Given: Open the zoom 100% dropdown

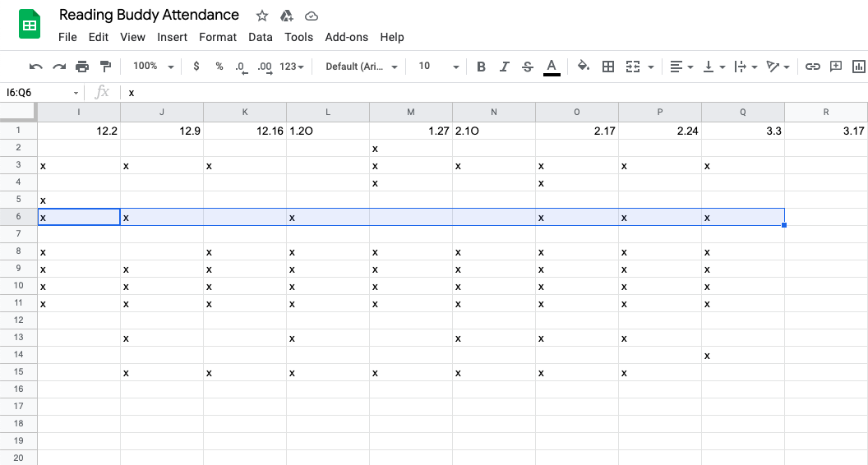Looking at the screenshot, I should pyautogui.click(x=154, y=67).
